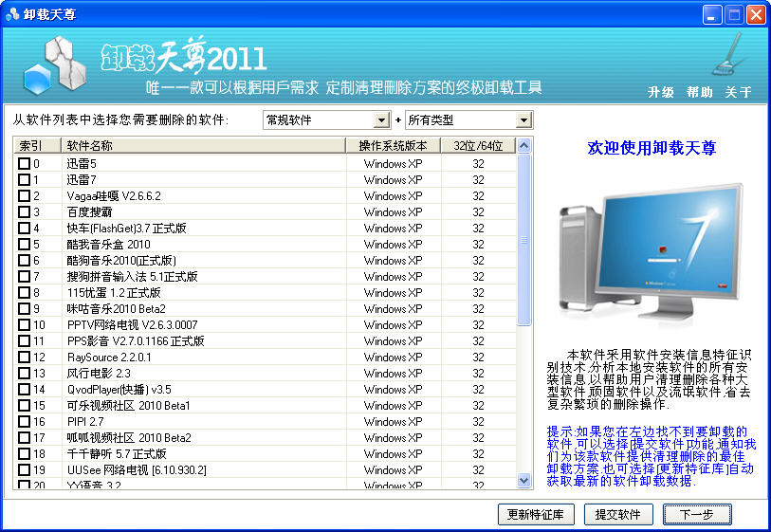
Task: Enable the 酷我音乐盒 2010 checkbox
Action: pyautogui.click(x=24, y=244)
